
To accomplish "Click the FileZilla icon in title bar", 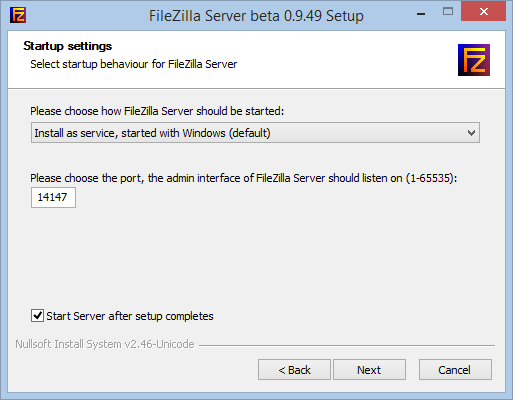I will [x=18, y=15].
